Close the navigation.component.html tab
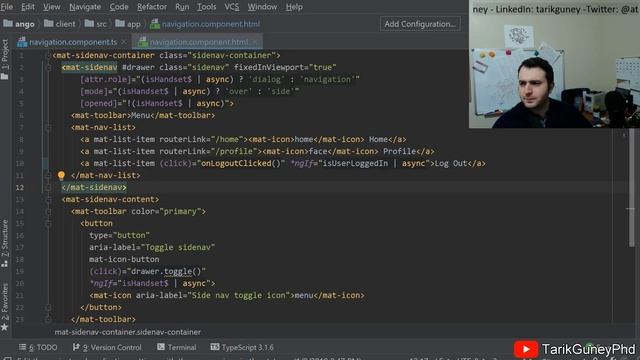640x360 pixels. pos(255,42)
